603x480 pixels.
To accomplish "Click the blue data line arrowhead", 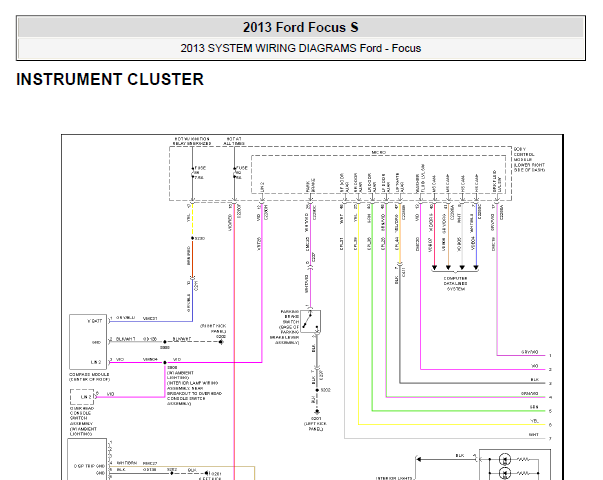I will coord(476,267).
